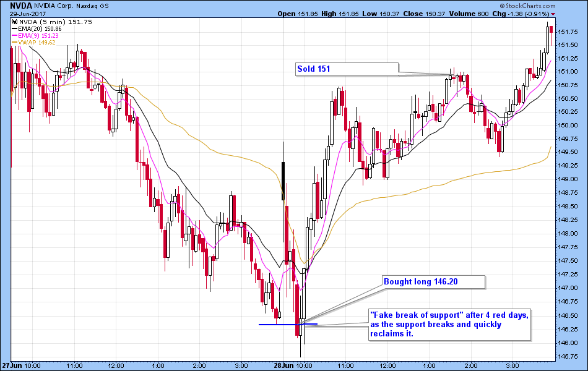Image resolution: width=588 pixels, height=371 pixels.
Task: Click the 'Low 150.37' value
Action: pos(381,14)
